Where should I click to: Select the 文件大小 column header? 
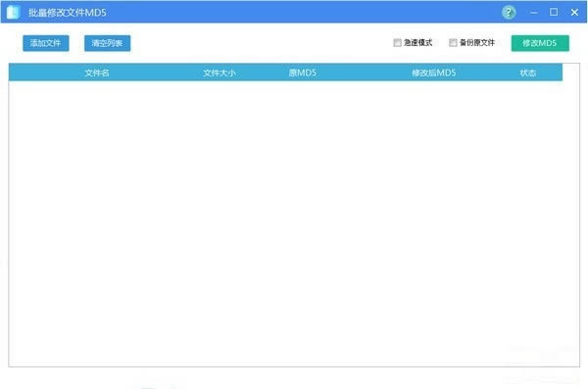tap(220, 73)
